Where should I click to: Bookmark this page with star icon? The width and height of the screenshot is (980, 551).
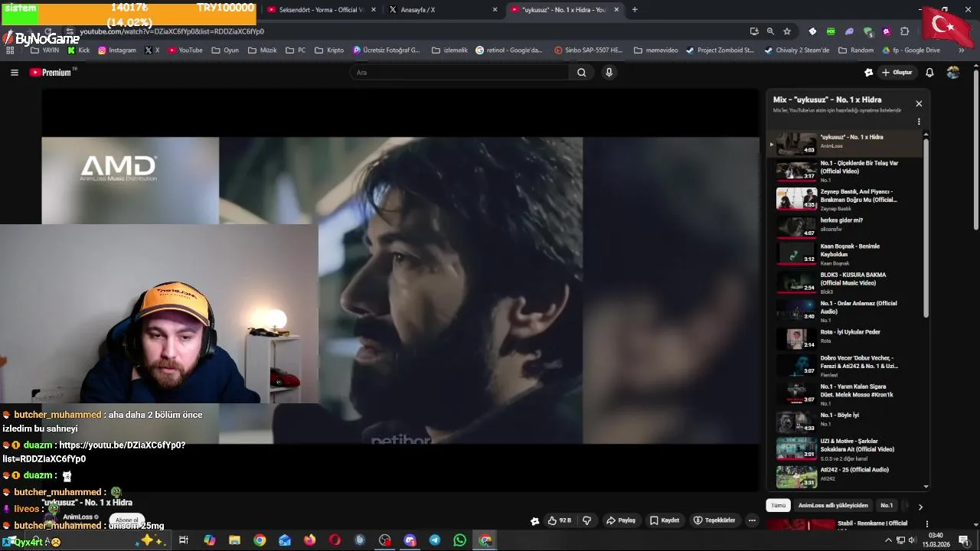pos(787,31)
